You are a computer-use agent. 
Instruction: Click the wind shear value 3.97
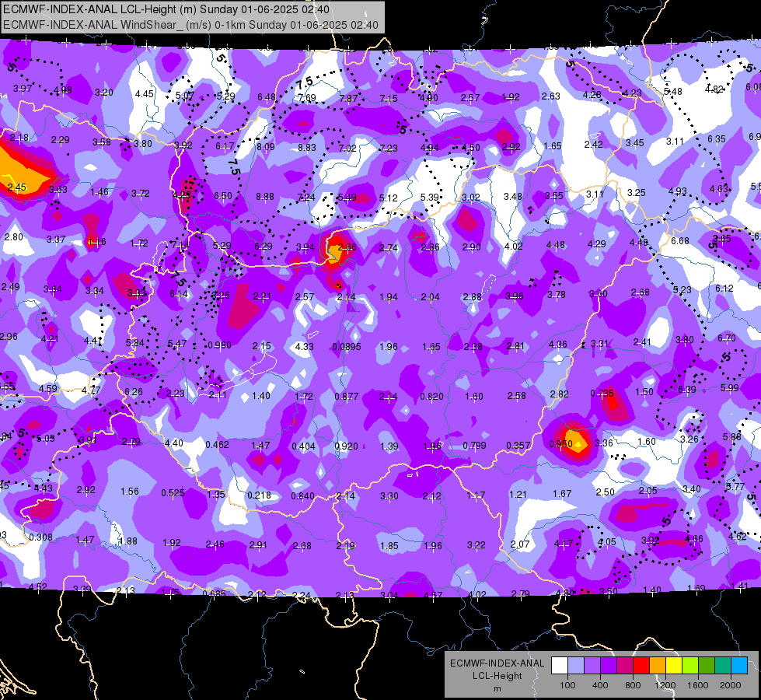pos(23,89)
